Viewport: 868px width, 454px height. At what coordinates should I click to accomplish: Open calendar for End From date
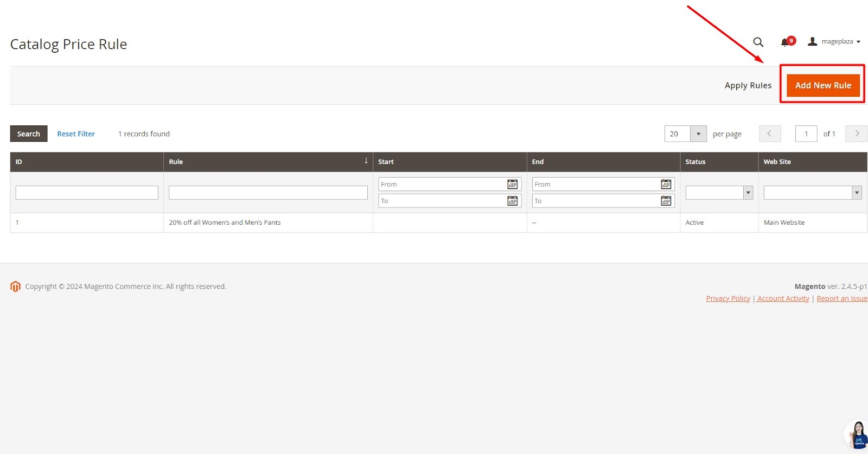tap(666, 184)
